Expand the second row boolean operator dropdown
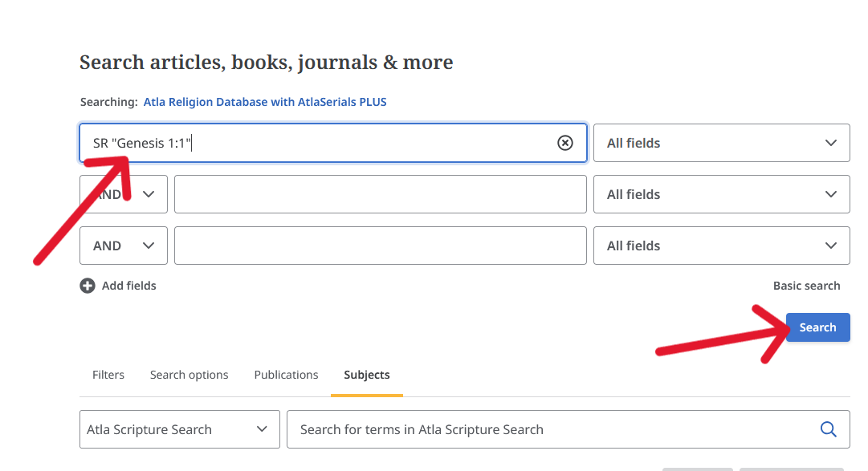Image resolution: width=868 pixels, height=471 pixels. 124,194
